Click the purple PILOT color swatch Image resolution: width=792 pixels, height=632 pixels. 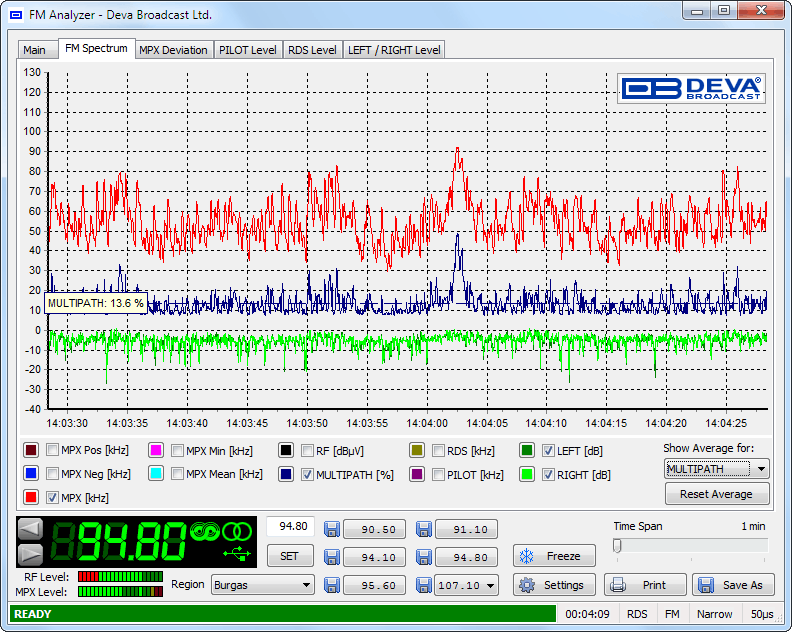(x=417, y=474)
